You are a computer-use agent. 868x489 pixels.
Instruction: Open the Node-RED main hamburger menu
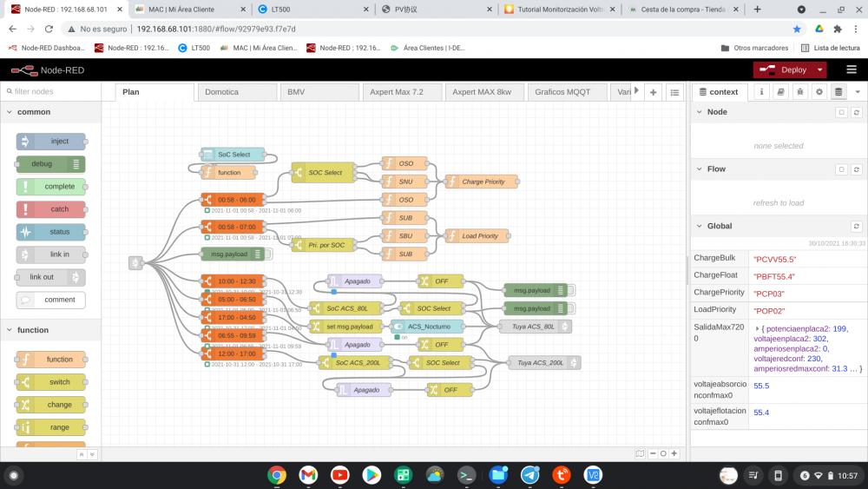[852, 69]
